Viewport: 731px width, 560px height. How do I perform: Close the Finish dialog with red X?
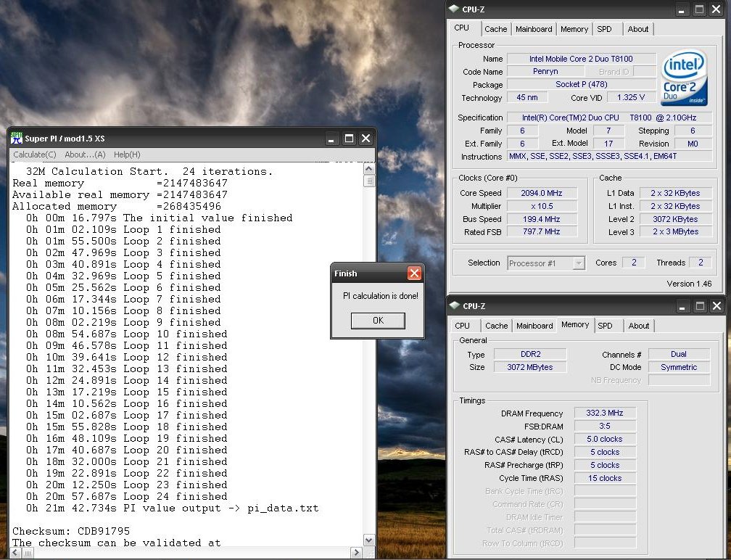pyautogui.click(x=414, y=273)
